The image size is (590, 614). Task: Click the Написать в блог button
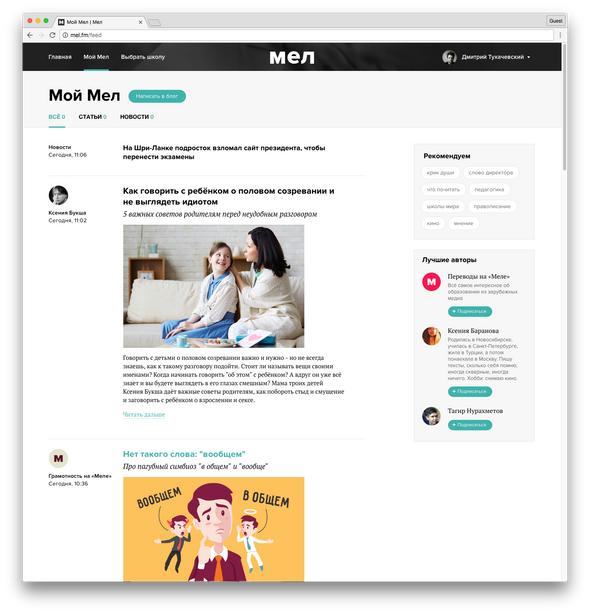(x=157, y=96)
